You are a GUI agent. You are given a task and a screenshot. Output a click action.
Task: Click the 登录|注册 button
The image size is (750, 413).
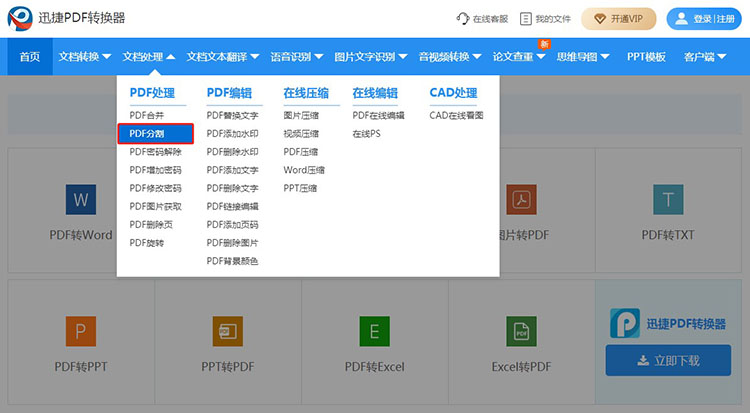[704, 19]
